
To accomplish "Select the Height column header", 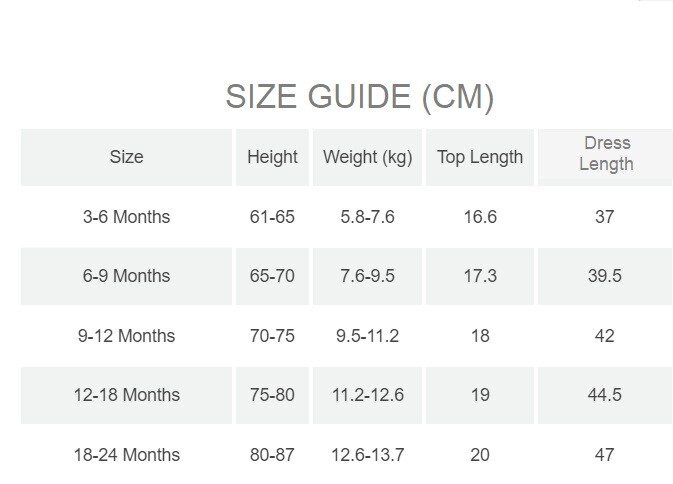I will tap(272, 157).
